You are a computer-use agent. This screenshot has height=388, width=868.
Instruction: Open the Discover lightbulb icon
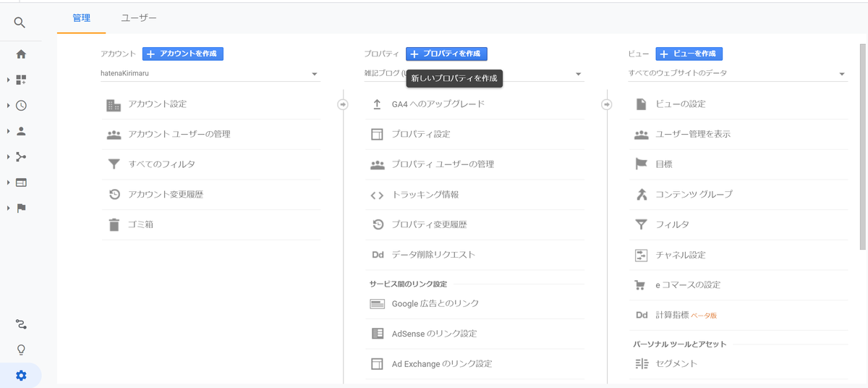(21, 350)
